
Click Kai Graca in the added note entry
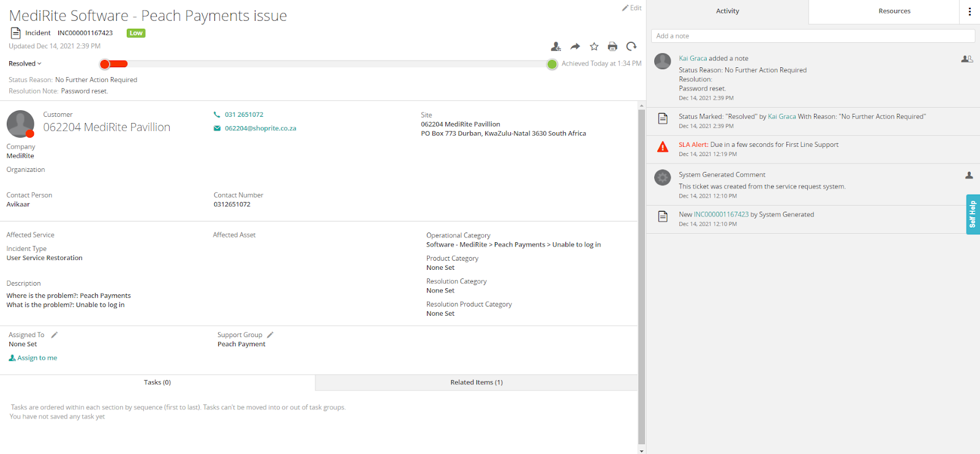pyautogui.click(x=693, y=59)
